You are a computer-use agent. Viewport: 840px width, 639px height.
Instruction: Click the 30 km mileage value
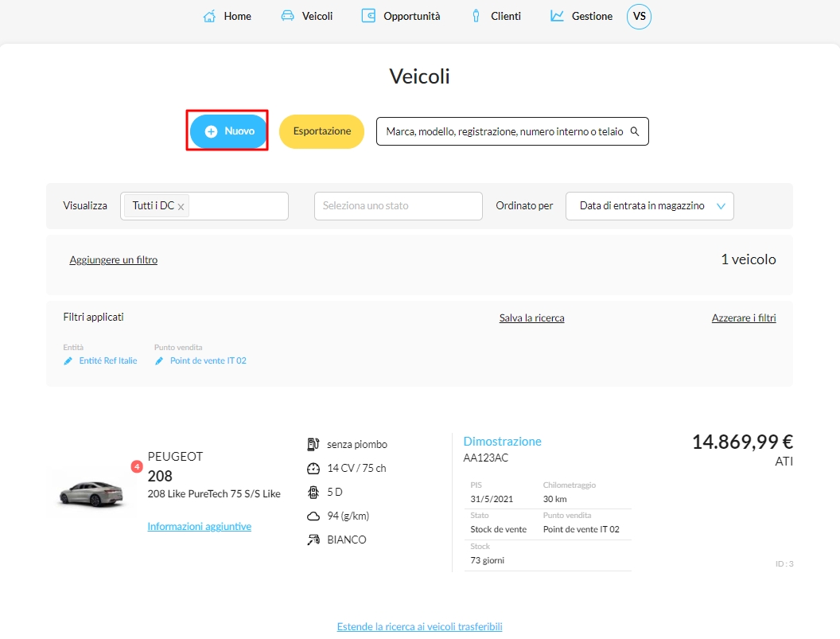(555, 499)
